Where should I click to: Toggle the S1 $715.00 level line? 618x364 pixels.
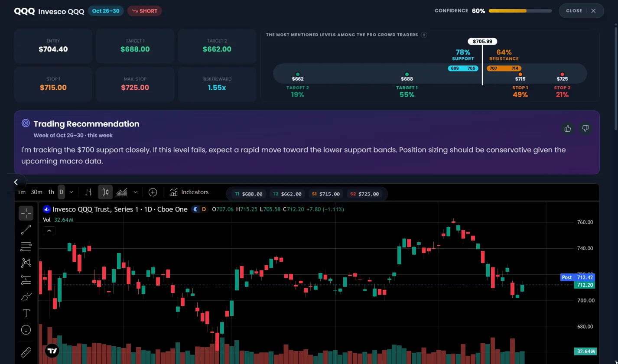(325, 194)
